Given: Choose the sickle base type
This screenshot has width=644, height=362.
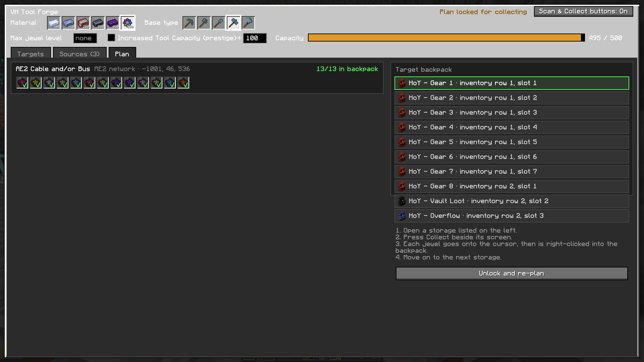Looking at the screenshot, I should [248, 23].
